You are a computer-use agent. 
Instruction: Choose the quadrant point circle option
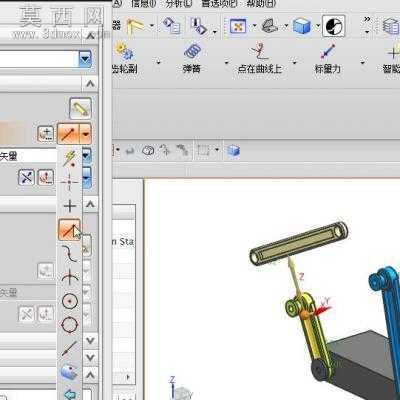click(x=70, y=324)
